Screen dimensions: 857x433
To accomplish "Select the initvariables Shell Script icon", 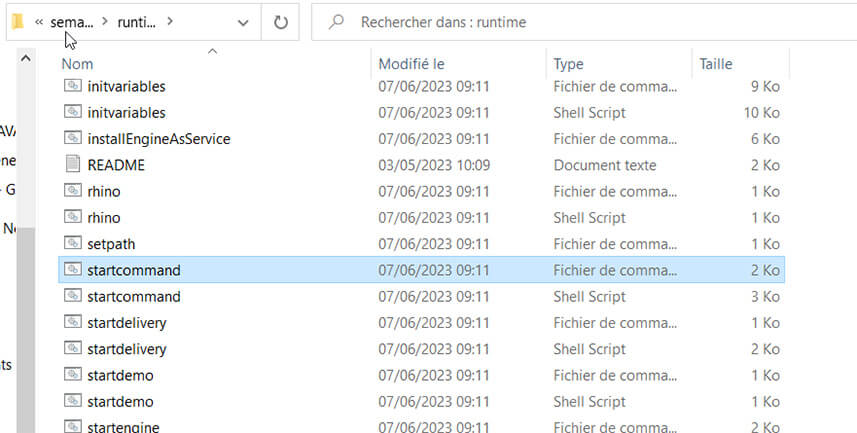I will (73, 112).
